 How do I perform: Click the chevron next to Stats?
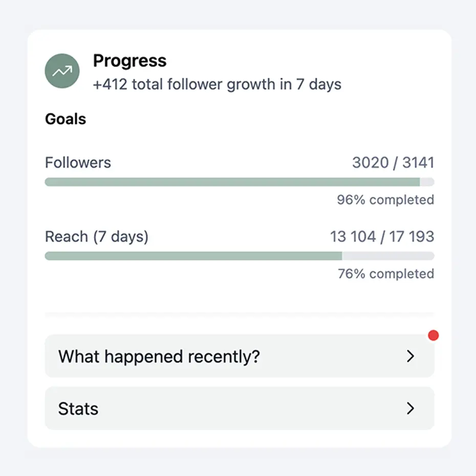[410, 408]
